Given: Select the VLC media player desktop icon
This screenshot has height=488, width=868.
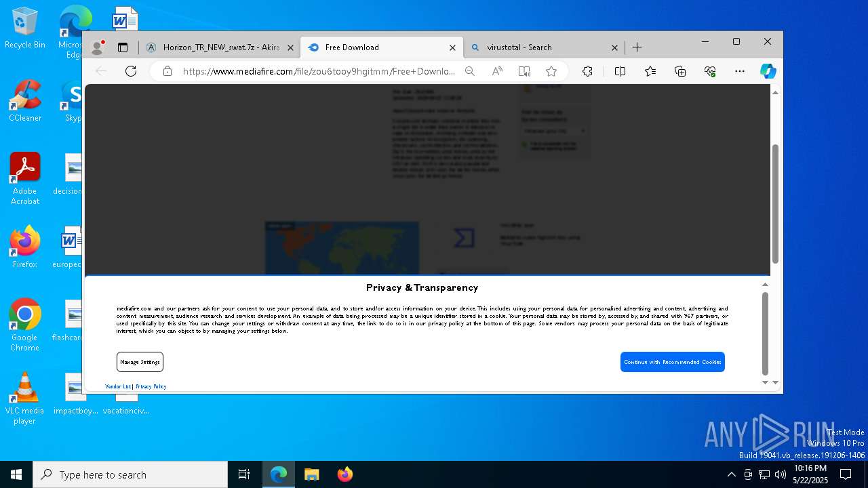Looking at the screenshot, I should pyautogui.click(x=25, y=398).
